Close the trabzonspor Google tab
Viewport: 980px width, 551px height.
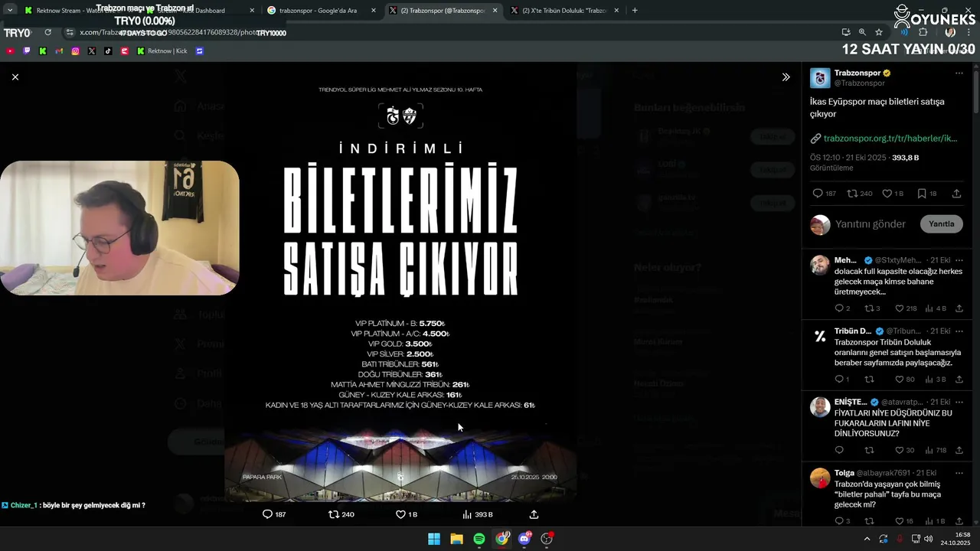(373, 11)
